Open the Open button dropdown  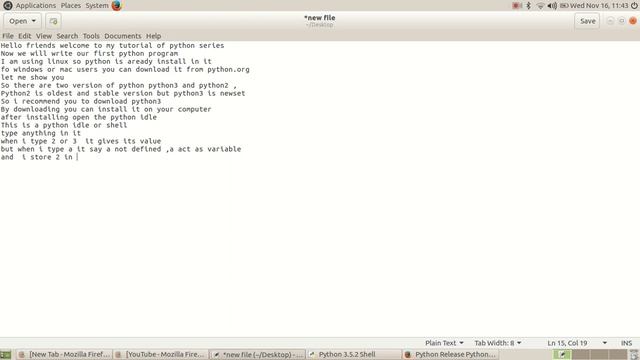22,21
